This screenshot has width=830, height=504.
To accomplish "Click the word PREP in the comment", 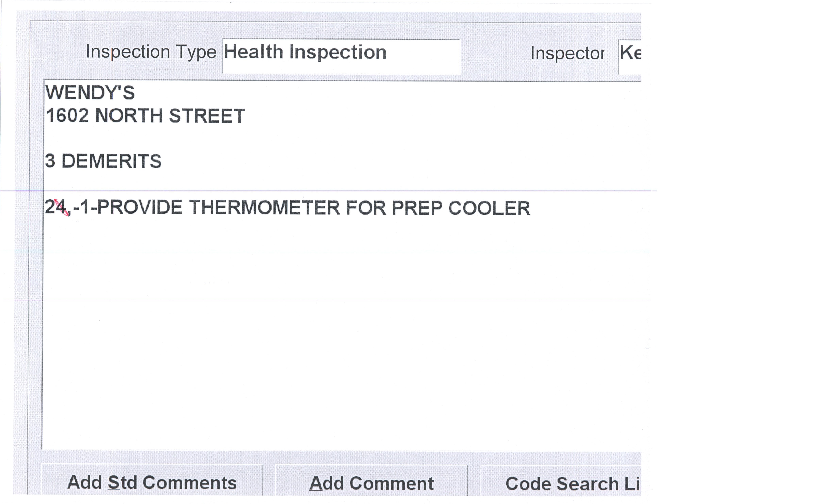I will pyautogui.click(x=417, y=208).
